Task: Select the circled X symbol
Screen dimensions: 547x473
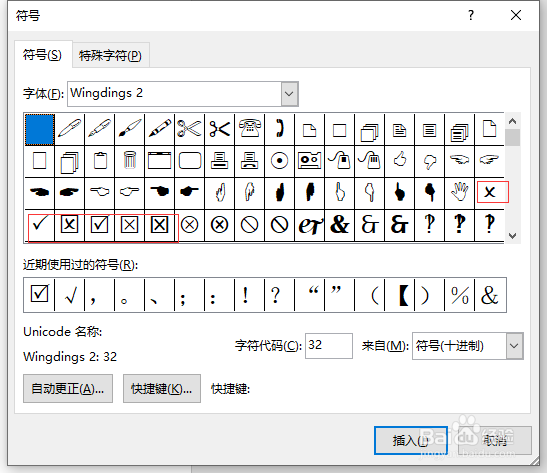Action: [x=189, y=225]
